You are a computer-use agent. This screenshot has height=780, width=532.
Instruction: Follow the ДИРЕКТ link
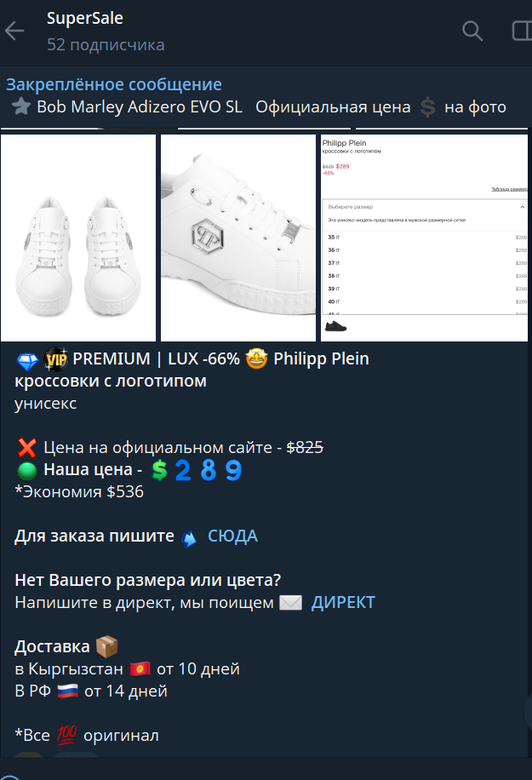[343, 602]
